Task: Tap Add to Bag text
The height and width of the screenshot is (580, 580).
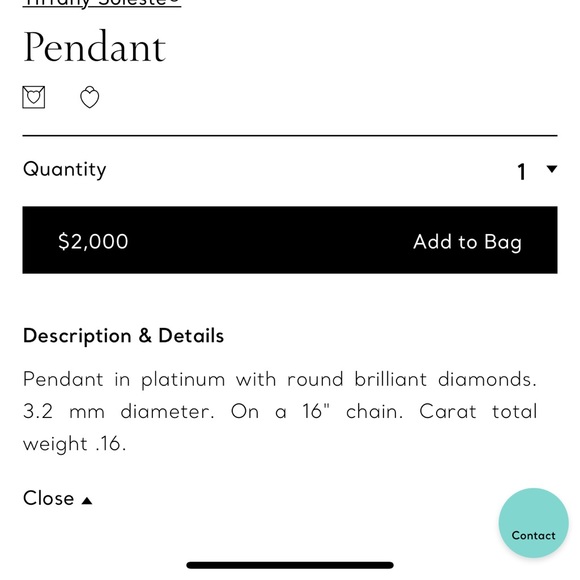Action: coord(467,242)
